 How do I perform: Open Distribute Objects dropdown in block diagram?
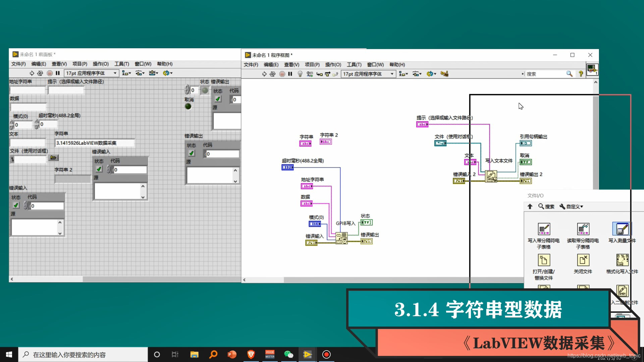point(417,74)
